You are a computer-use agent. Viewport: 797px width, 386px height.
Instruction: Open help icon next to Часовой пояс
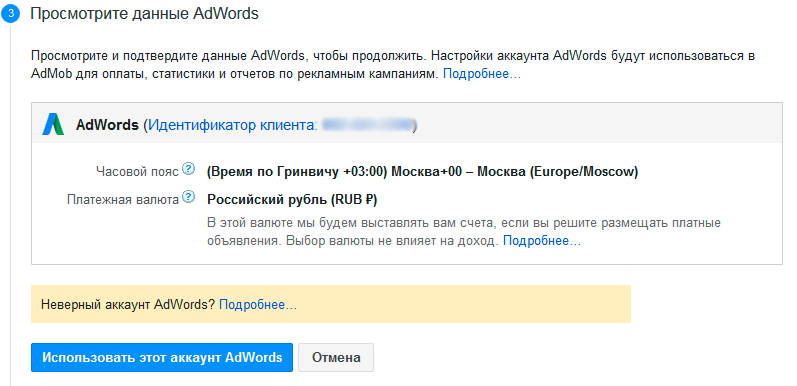pos(189,168)
